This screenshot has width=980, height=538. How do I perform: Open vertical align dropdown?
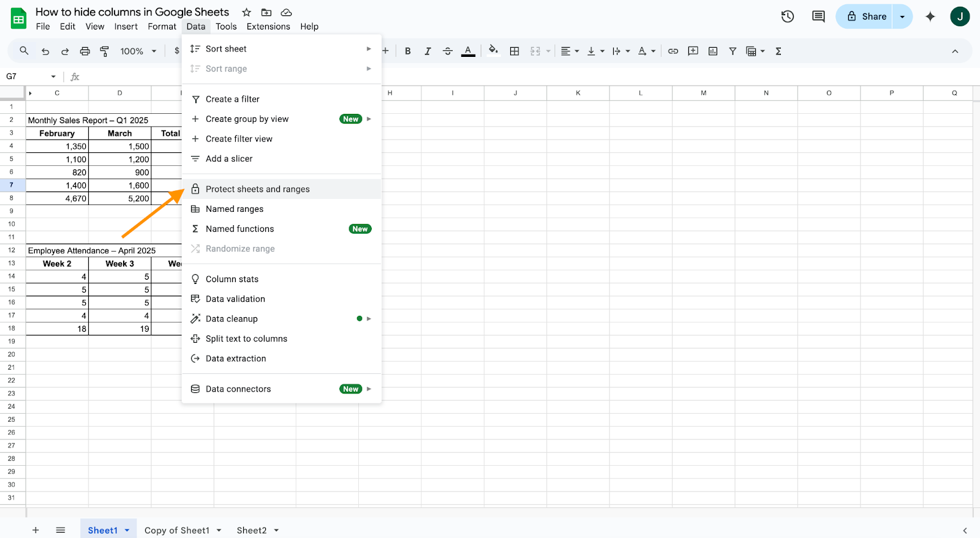(x=595, y=51)
